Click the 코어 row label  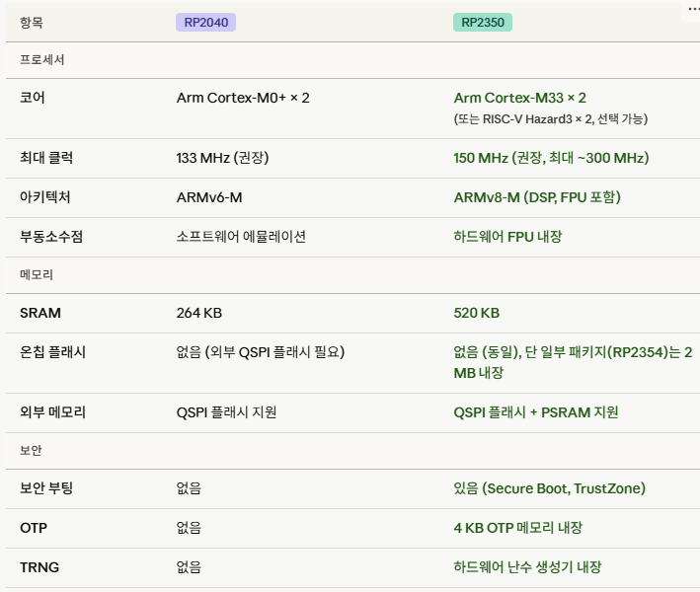[33, 98]
